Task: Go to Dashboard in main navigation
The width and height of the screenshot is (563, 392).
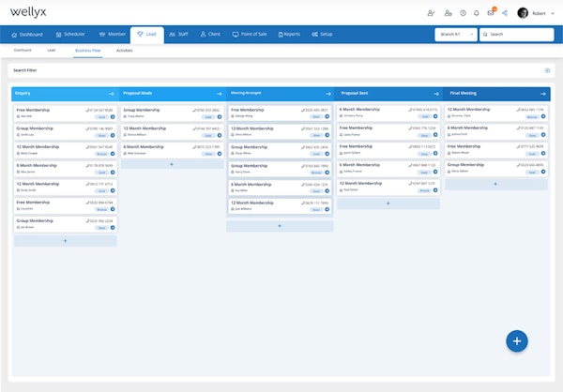Action: coord(27,35)
